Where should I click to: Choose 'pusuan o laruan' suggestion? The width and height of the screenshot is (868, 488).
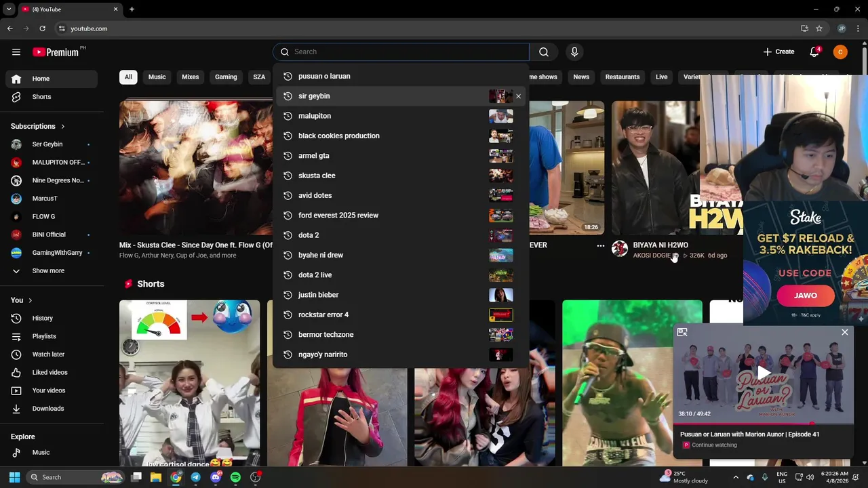401,77
